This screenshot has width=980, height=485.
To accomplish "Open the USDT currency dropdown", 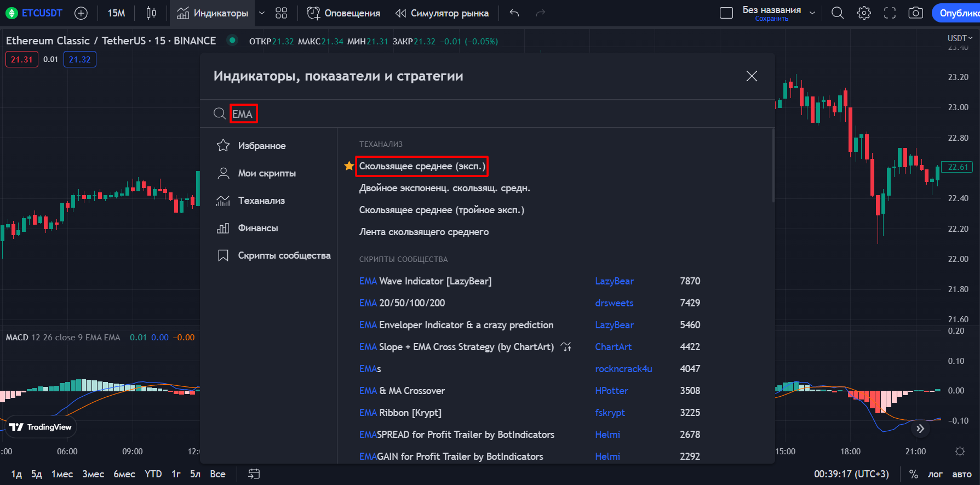I will pyautogui.click(x=960, y=38).
